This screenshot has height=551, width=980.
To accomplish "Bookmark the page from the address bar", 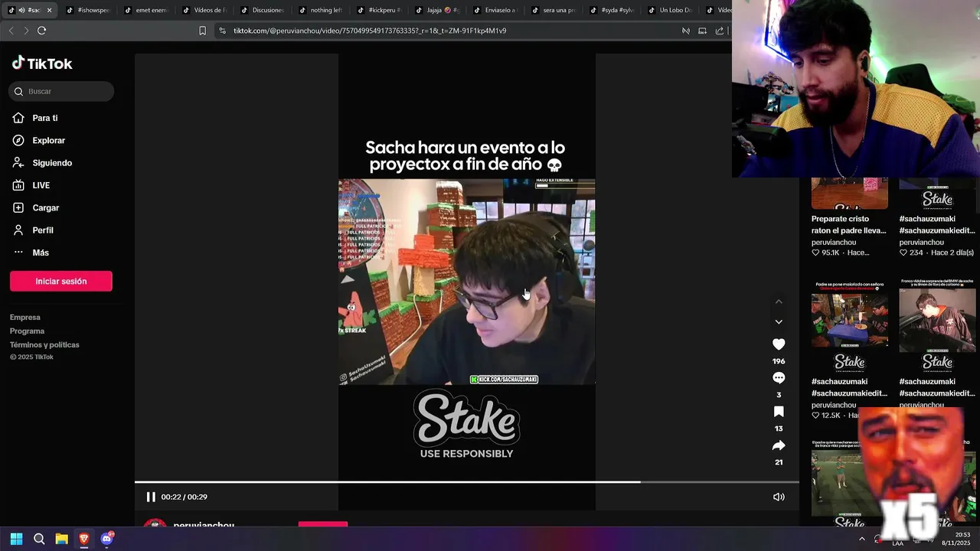I will pyautogui.click(x=202, y=31).
